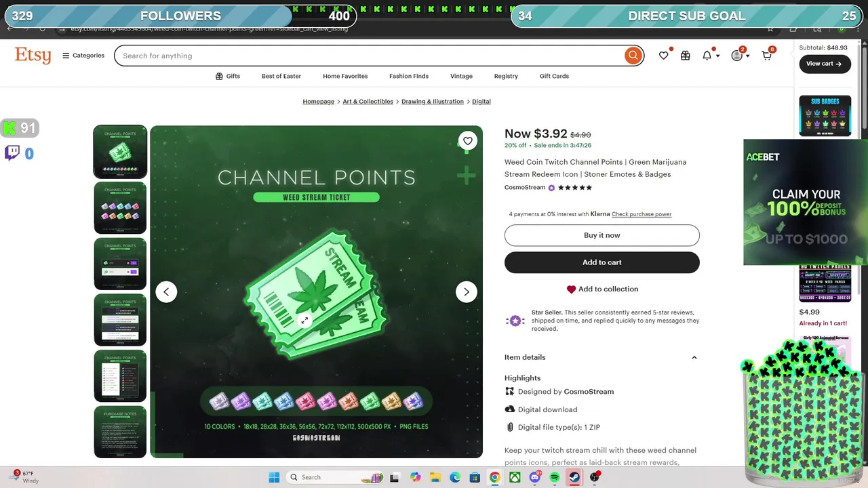This screenshot has width=868, height=488.
Task: Select fifth thumbnail in the gallery
Action: [x=120, y=376]
